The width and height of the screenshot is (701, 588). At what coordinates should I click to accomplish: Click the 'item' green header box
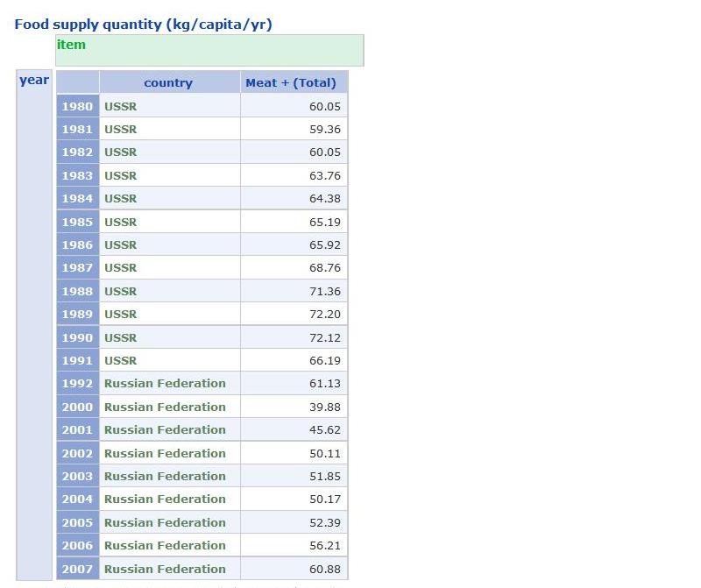[209, 50]
